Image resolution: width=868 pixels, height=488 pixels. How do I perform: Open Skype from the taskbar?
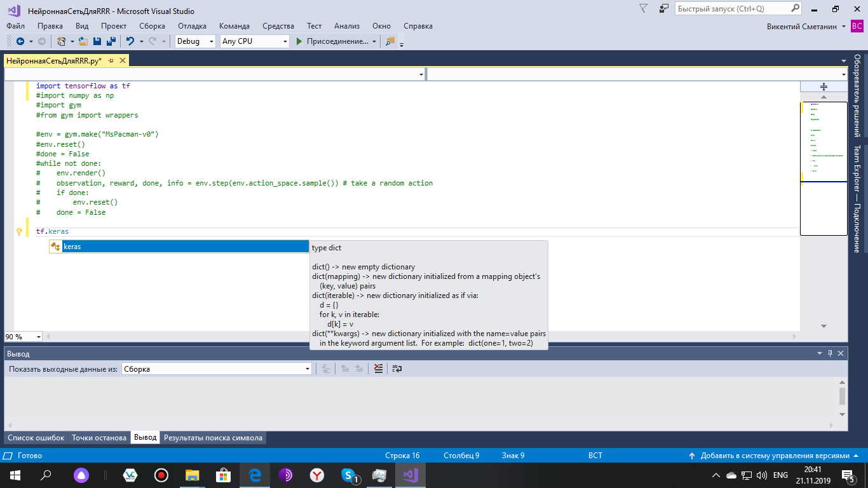(348, 475)
